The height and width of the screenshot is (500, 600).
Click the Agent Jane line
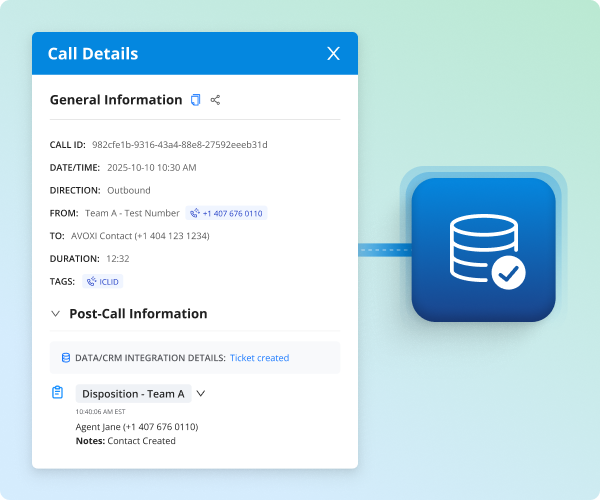coord(136,427)
